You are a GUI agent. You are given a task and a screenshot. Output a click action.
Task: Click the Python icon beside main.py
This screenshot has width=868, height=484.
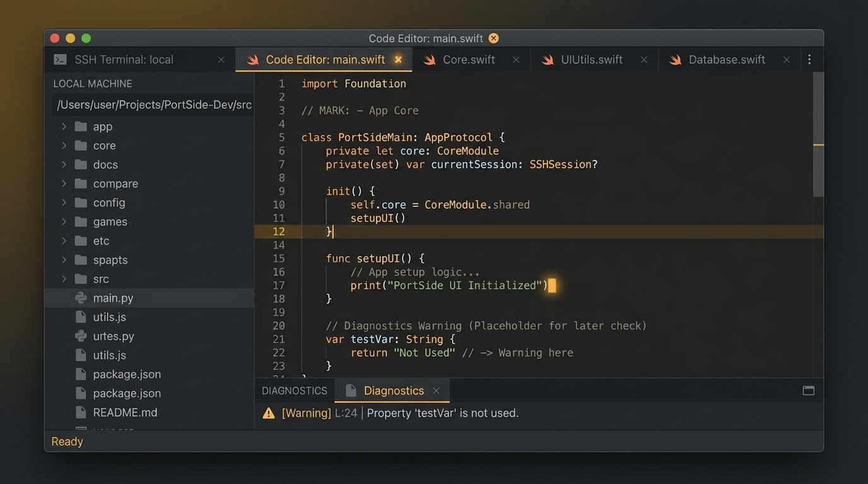81,298
